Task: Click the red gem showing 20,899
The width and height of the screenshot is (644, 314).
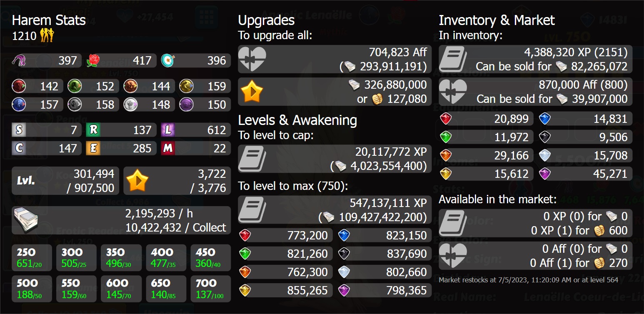Action: click(x=446, y=119)
